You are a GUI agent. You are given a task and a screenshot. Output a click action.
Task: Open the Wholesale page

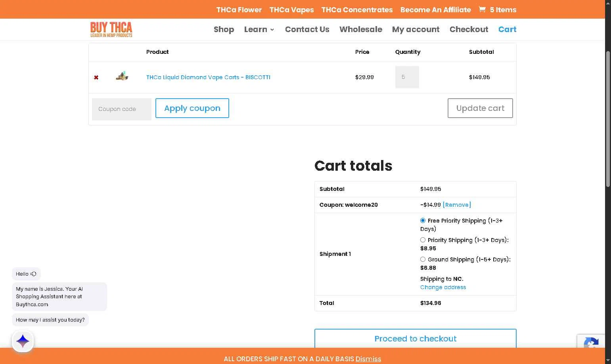pyautogui.click(x=361, y=29)
